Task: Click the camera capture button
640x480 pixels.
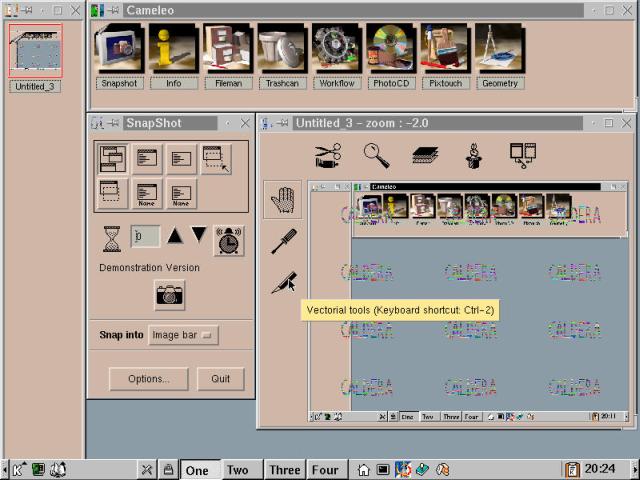Action: click(169, 294)
